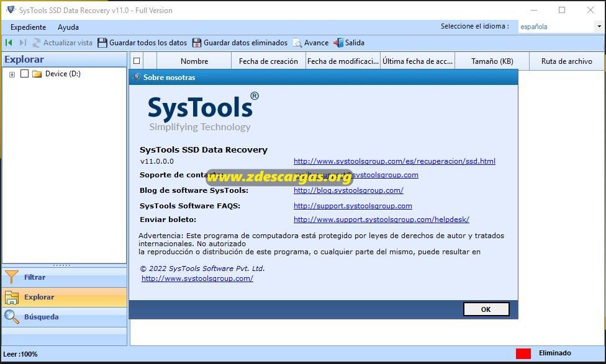606x364 pixels.
Task: Click the Filtrar funnel icon
Action: 12,277
